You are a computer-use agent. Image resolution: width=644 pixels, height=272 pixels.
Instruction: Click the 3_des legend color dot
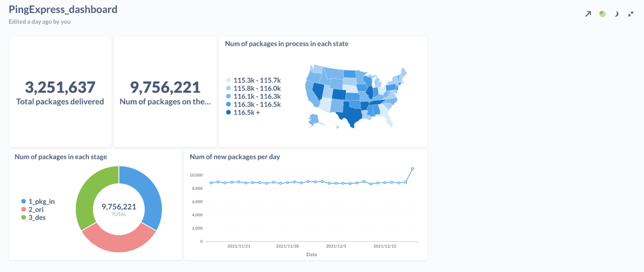(x=24, y=217)
